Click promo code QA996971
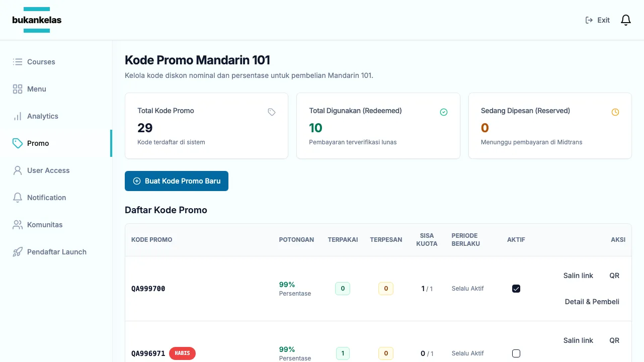This screenshot has width=644, height=362. click(148, 353)
